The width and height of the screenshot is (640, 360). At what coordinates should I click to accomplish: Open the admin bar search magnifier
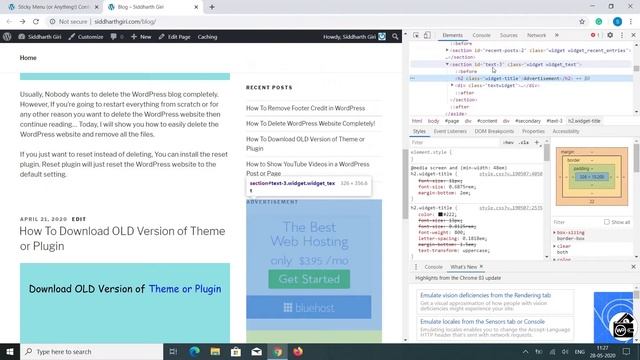[395, 37]
